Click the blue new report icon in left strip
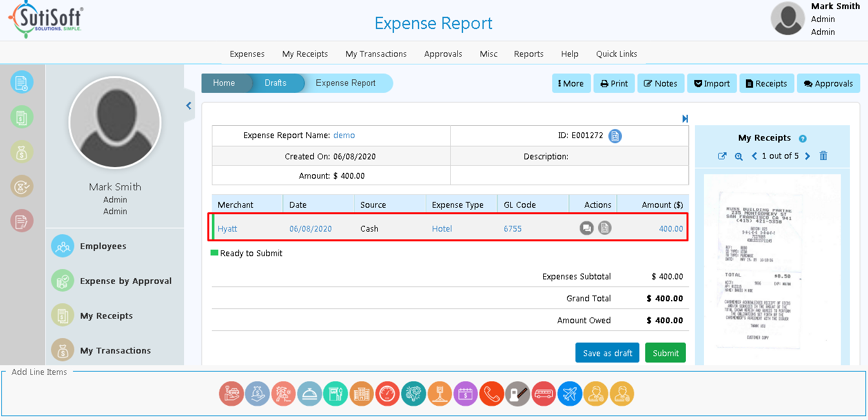Viewport: 868px width, 420px height. [x=22, y=83]
